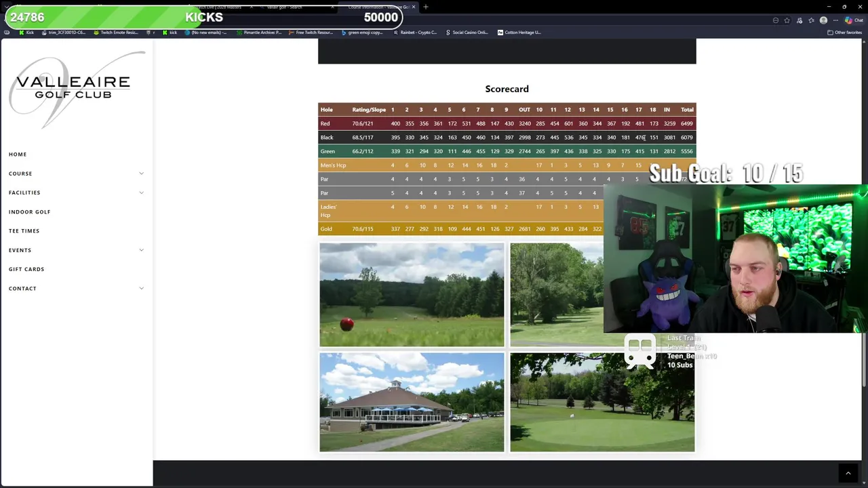The image size is (868, 488).
Task: Click Gold rating value 70.6/115
Action: [x=363, y=229]
